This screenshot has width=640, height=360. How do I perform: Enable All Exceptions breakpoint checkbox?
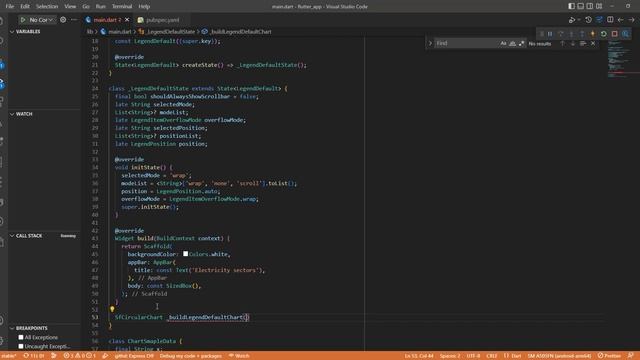coord(21,338)
